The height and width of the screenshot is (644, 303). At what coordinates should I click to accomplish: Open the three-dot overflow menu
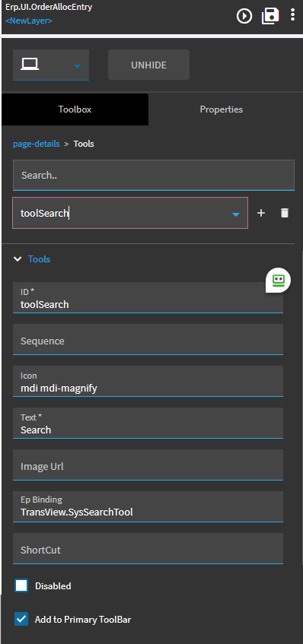pyautogui.click(x=292, y=14)
